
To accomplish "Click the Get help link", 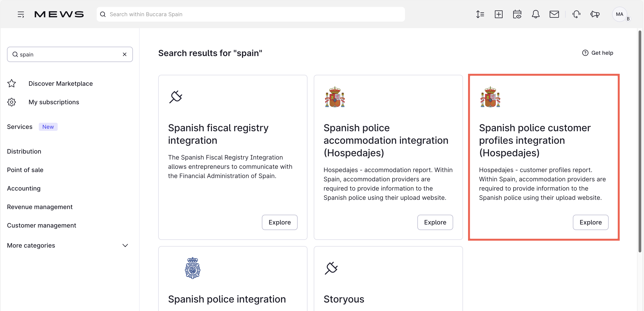I will 598,53.
